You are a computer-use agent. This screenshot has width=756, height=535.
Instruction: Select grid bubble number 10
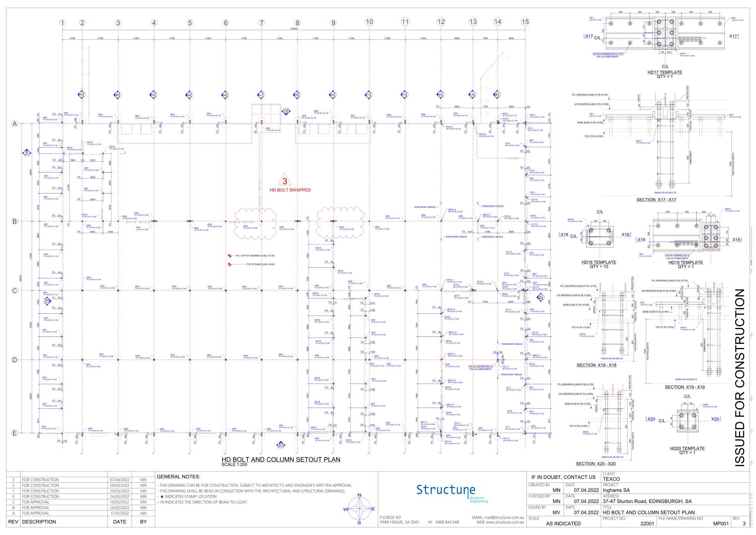(x=369, y=22)
